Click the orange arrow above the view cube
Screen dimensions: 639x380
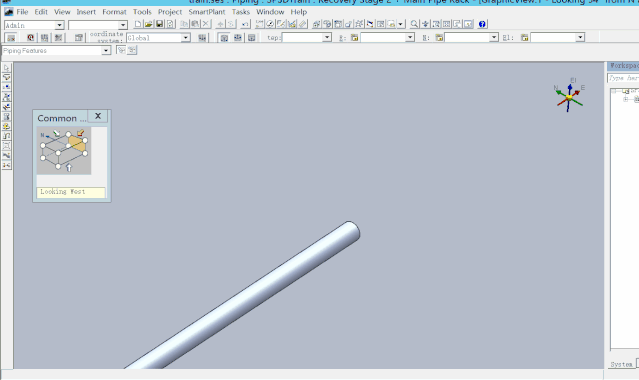pyautogui.click(x=80, y=133)
